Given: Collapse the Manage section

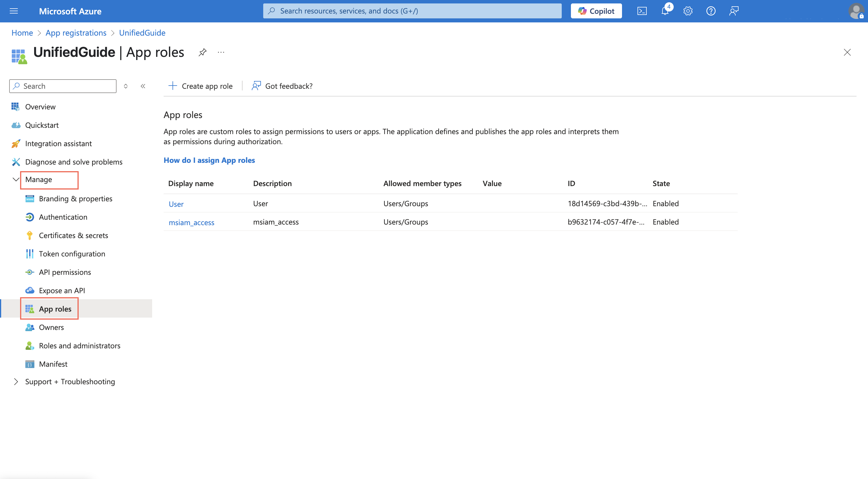Looking at the screenshot, I should [16, 179].
